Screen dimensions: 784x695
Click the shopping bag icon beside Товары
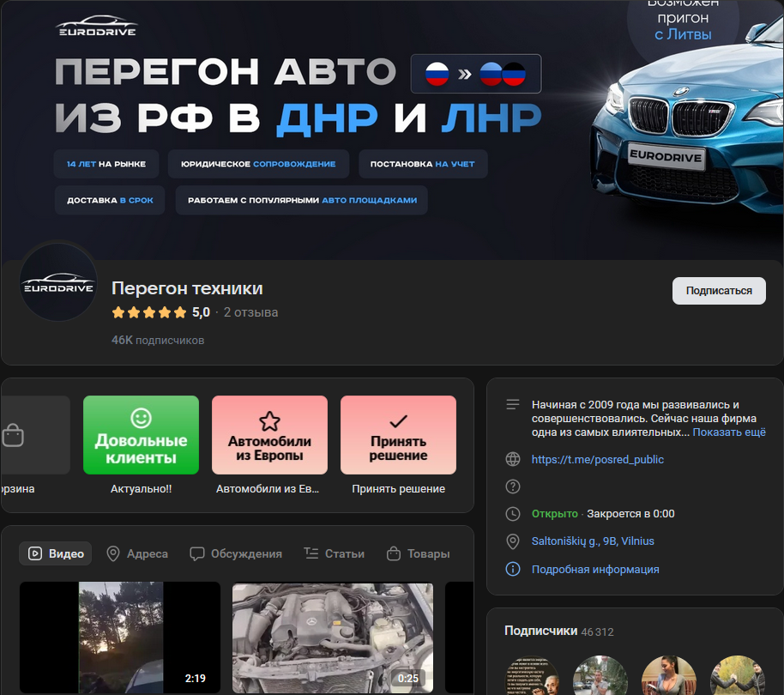pos(394,553)
